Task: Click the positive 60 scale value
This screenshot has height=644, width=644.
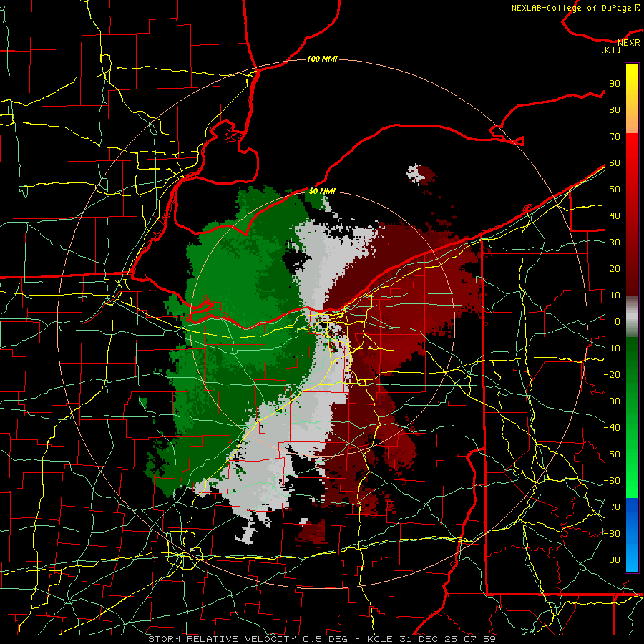Action: click(x=615, y=162)
